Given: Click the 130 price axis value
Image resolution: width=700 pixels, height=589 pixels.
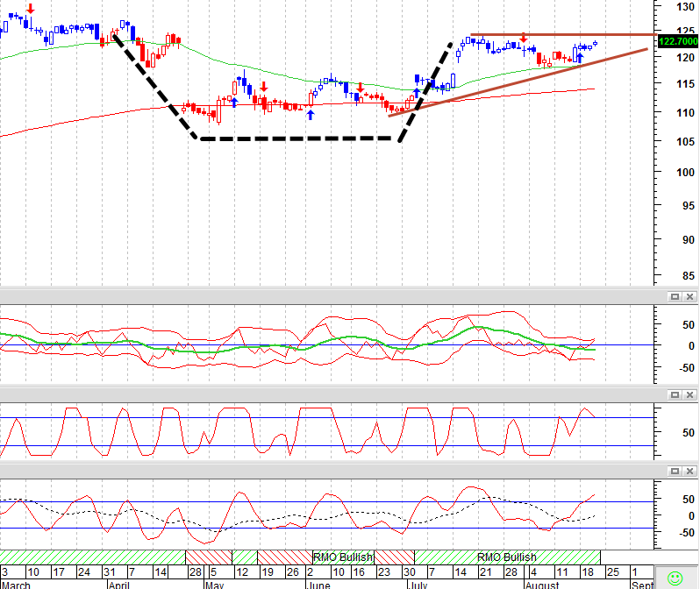Looking at the screenshot, I should coord(685,7).
